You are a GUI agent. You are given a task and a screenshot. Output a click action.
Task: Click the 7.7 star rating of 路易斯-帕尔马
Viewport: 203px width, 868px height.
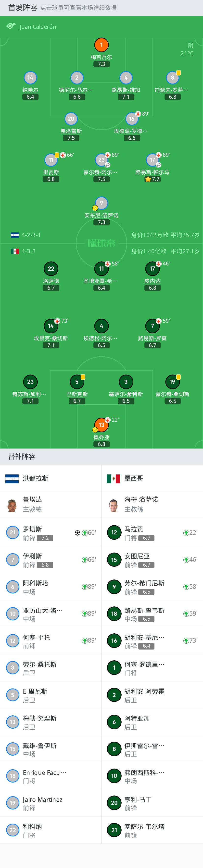click(x=152, y=179)
